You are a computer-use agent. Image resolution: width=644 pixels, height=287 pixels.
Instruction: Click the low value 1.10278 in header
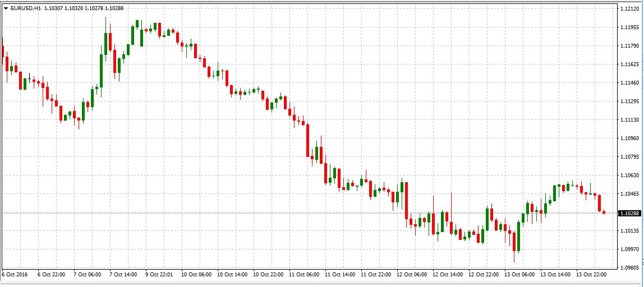(94, 8)
